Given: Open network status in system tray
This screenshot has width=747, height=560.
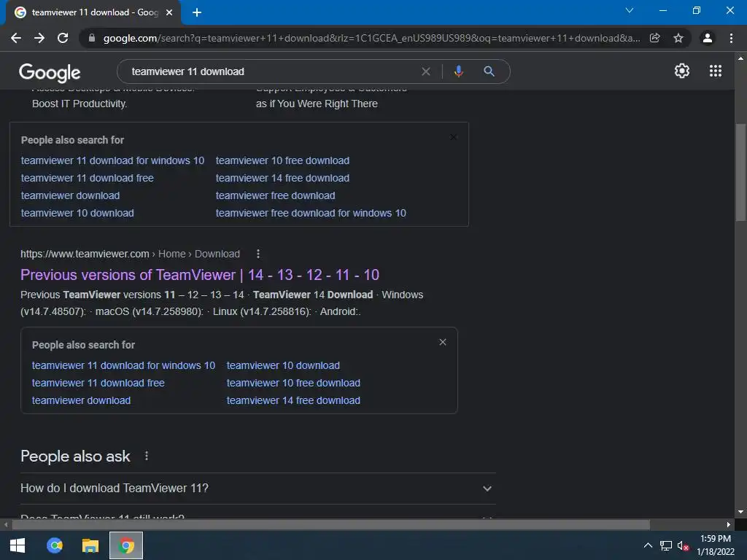Looking at the screenshot, I should pyautogui.click(x=665, y=545).
